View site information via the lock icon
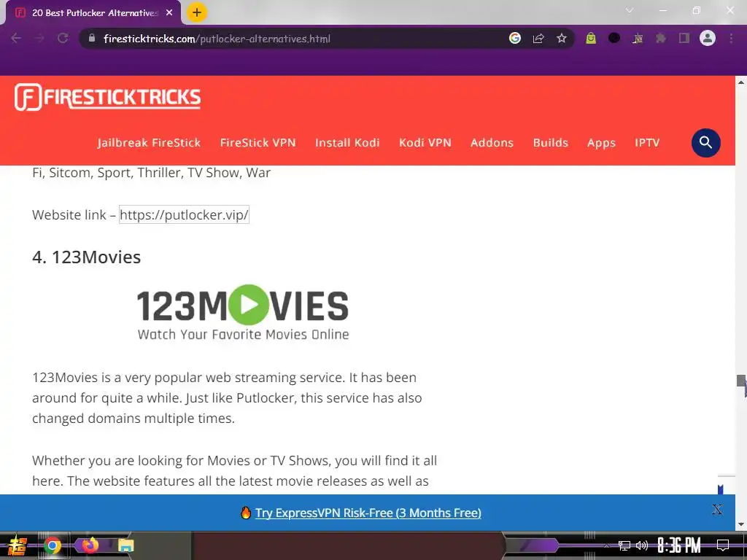 pos(92,38)
